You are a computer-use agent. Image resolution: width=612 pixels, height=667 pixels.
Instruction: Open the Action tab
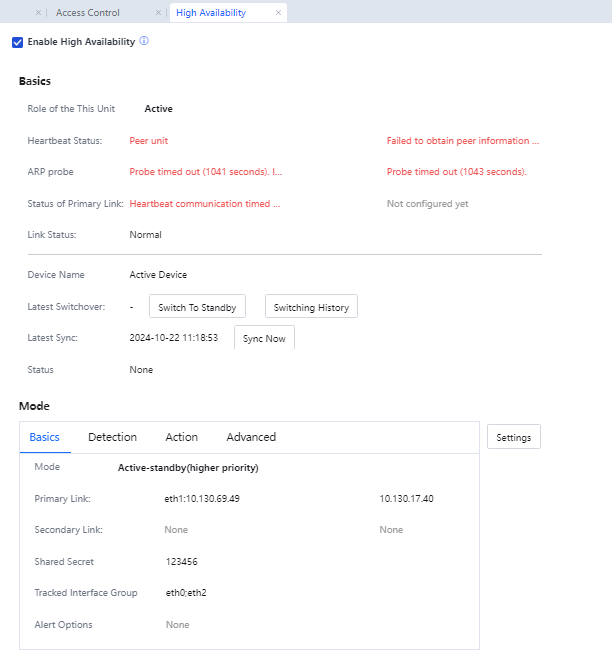(181, 437)
